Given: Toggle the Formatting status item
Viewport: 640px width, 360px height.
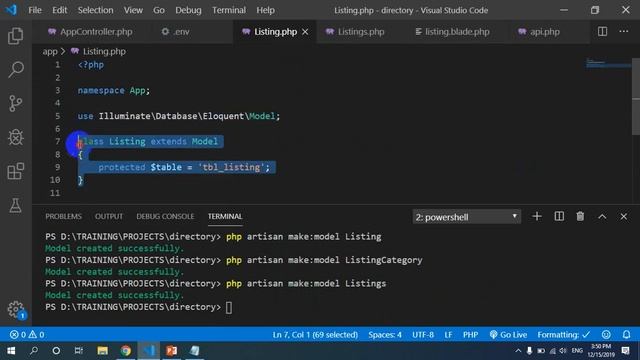Looking at the screenshot, I should [564, 335].
